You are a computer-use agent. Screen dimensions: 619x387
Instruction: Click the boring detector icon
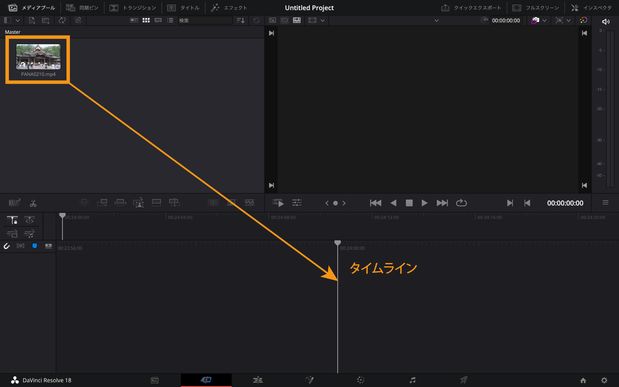click(15, 203)
